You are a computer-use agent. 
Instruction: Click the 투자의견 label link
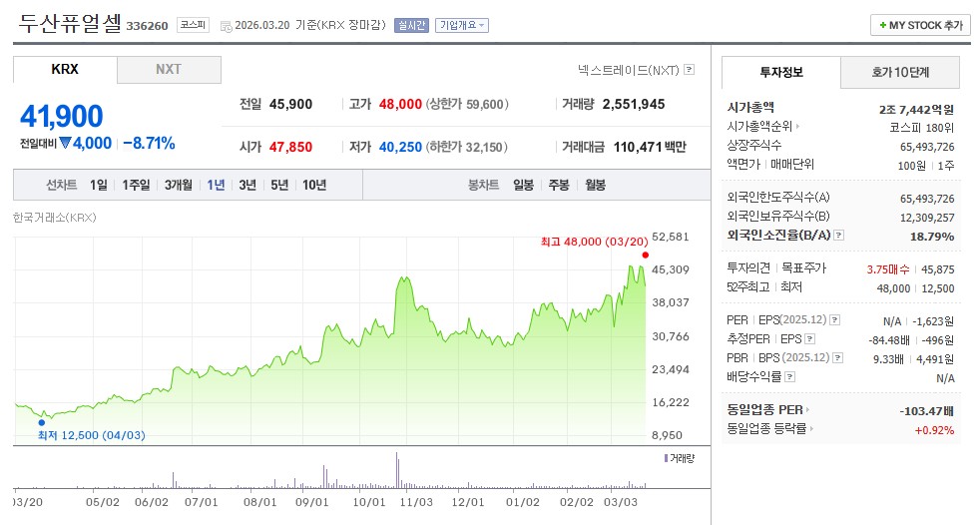pos(748,268)
